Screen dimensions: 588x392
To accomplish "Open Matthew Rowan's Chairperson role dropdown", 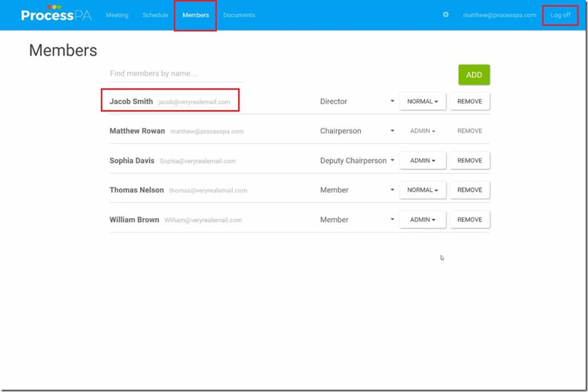I will tap(357, 131).
